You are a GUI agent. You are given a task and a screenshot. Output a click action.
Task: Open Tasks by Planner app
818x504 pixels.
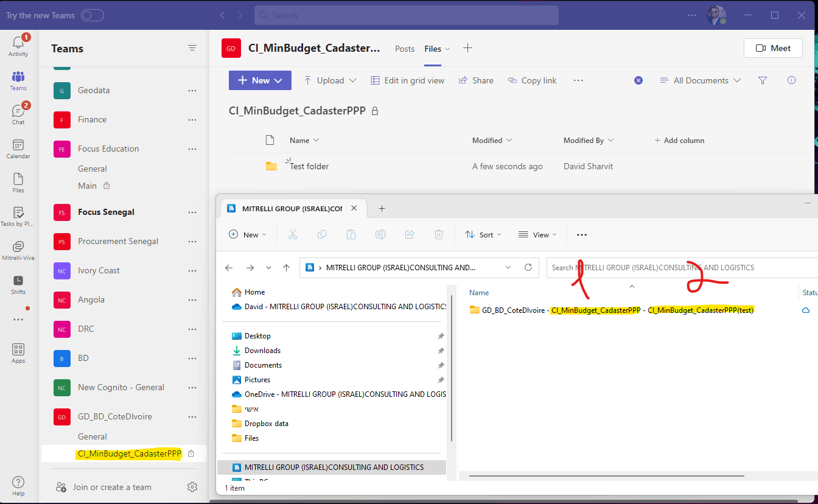(18, 216)
